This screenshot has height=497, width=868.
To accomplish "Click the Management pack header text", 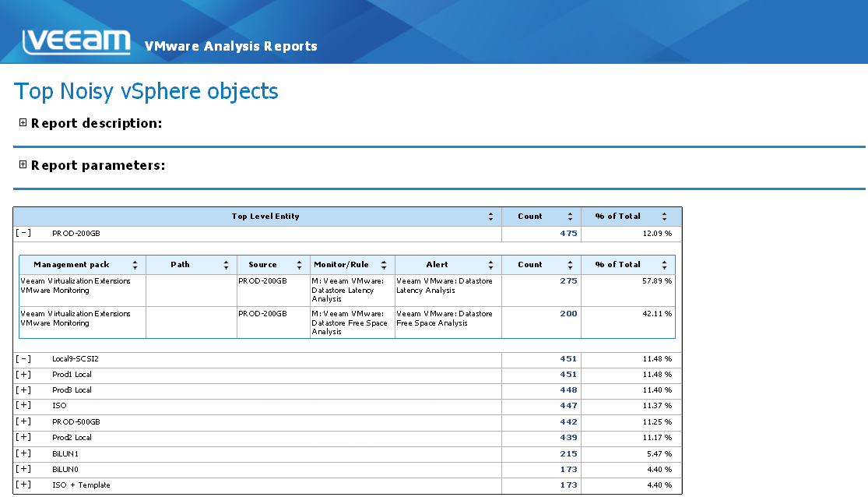I will click(72, 265).
